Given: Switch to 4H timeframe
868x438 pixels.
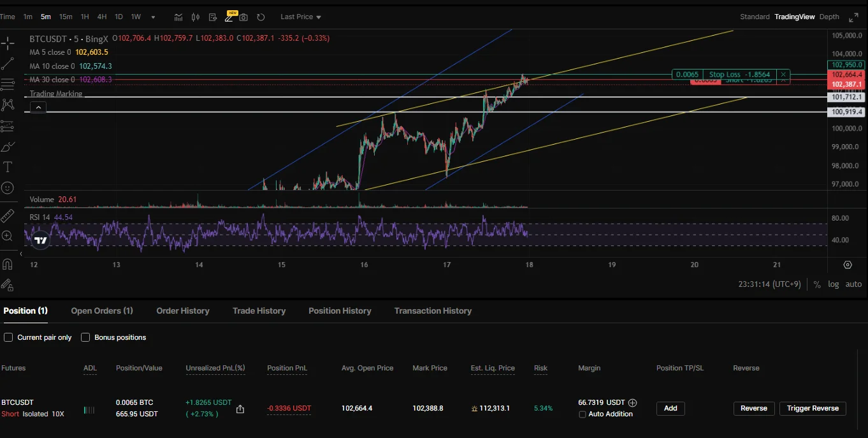Looking at the screenshot, I should (102, 17).
